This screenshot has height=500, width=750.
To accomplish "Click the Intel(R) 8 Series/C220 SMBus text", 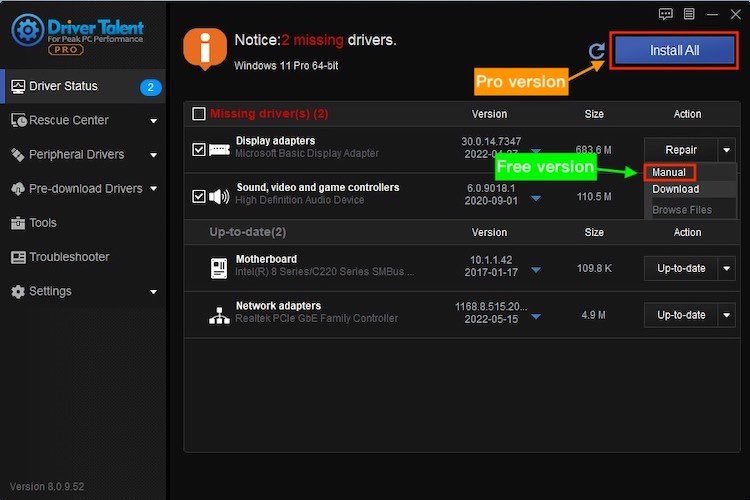I will pyautogui.click(x=324, y=272).
